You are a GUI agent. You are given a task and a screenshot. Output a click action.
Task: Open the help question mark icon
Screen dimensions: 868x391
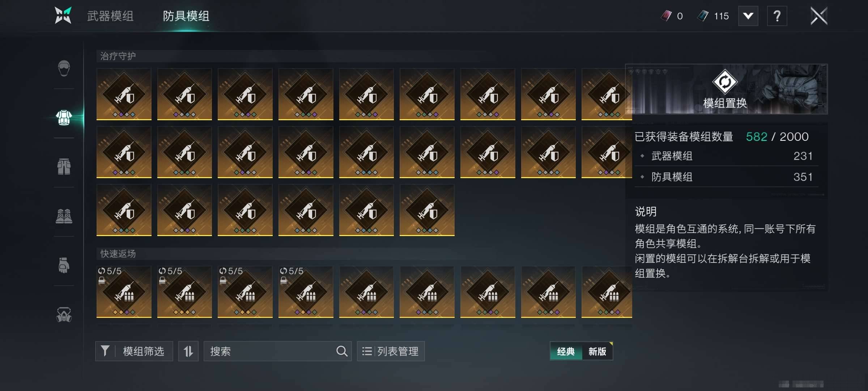777,16
